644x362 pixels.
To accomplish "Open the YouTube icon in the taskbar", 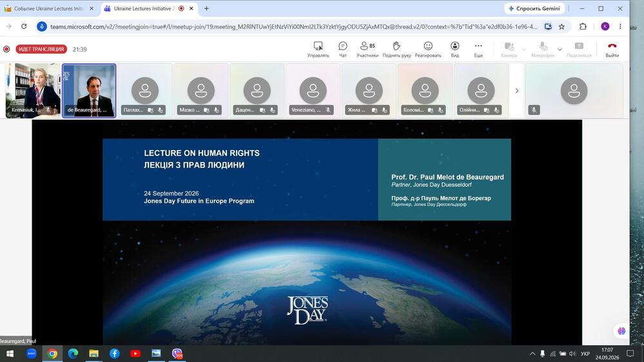I will (x=135, y=354).
